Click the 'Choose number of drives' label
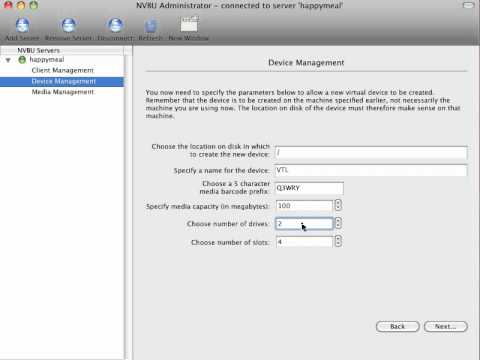 pyautogui.click(x=228, y=224)
